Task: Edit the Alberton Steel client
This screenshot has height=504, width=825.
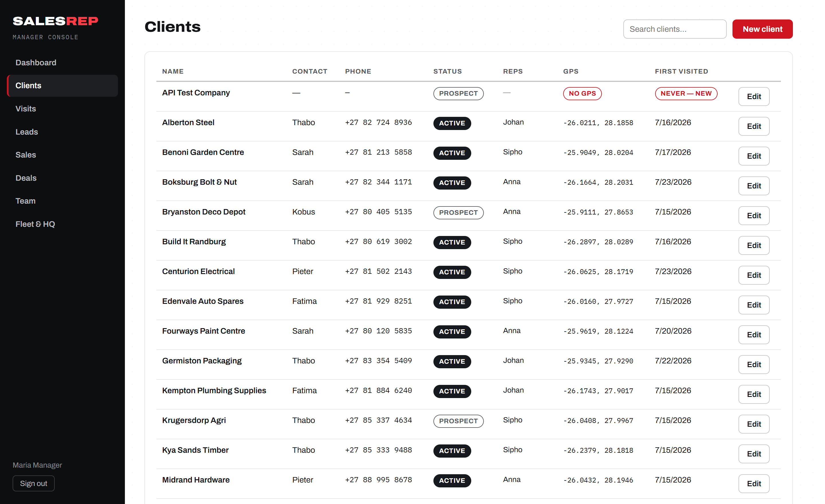Action: pyautogui.click(x=754, y=126)
